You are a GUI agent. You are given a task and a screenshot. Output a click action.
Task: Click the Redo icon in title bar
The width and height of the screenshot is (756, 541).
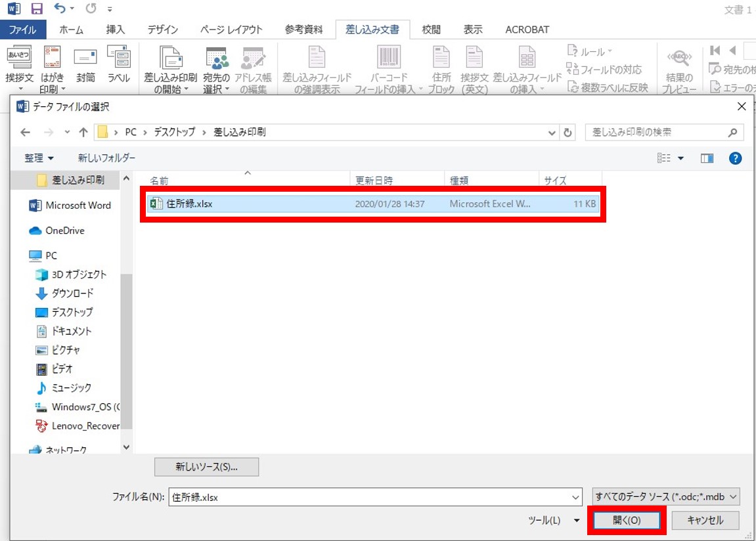(91, 8)
